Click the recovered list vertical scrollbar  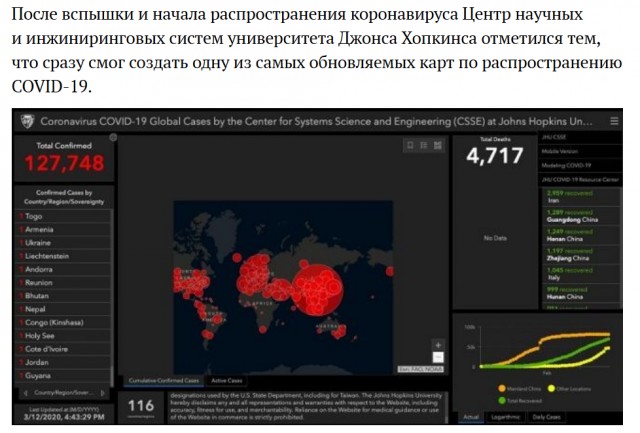point(621,248)
